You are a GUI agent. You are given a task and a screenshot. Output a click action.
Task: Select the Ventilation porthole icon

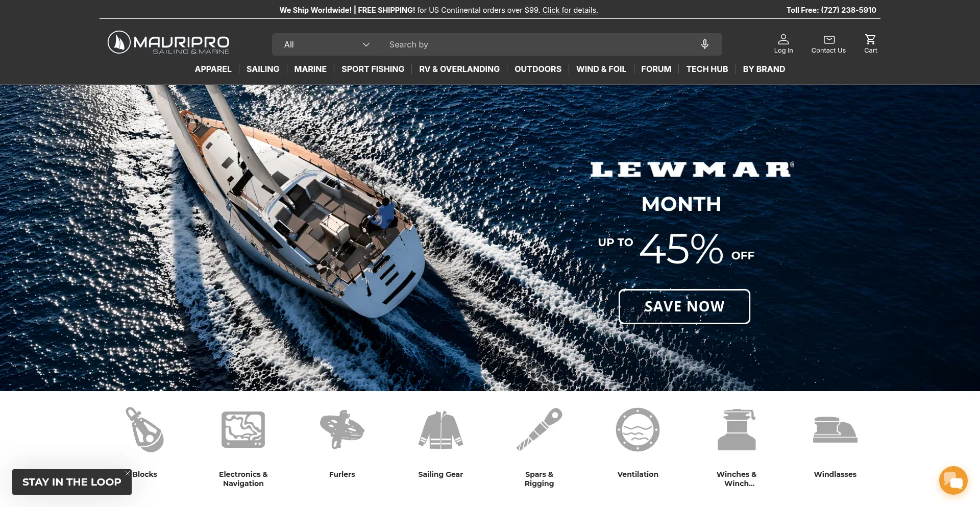(x=638, y=430)
